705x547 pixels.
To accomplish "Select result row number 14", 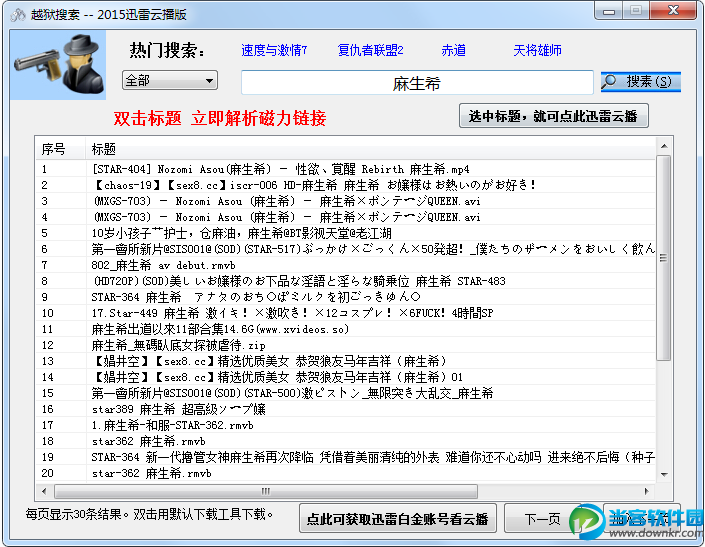I will pos(345,377).
